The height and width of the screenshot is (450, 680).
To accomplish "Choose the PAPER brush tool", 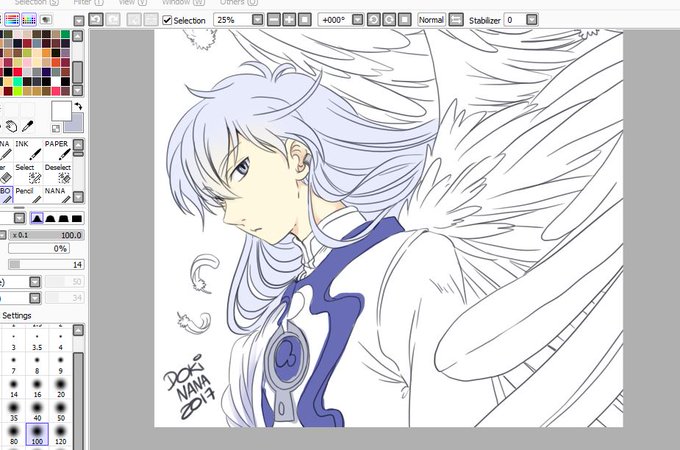I will click(x=57, y=150).
